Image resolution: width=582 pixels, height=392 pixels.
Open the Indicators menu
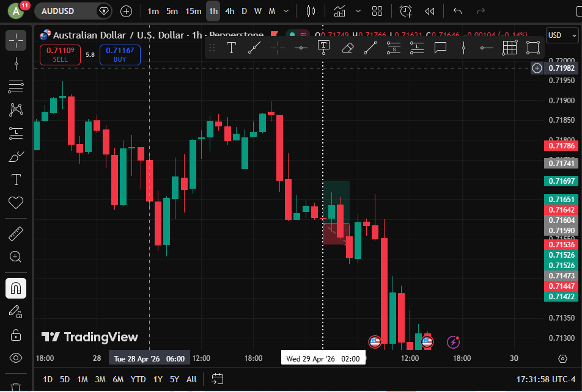(x=339, y=11)
